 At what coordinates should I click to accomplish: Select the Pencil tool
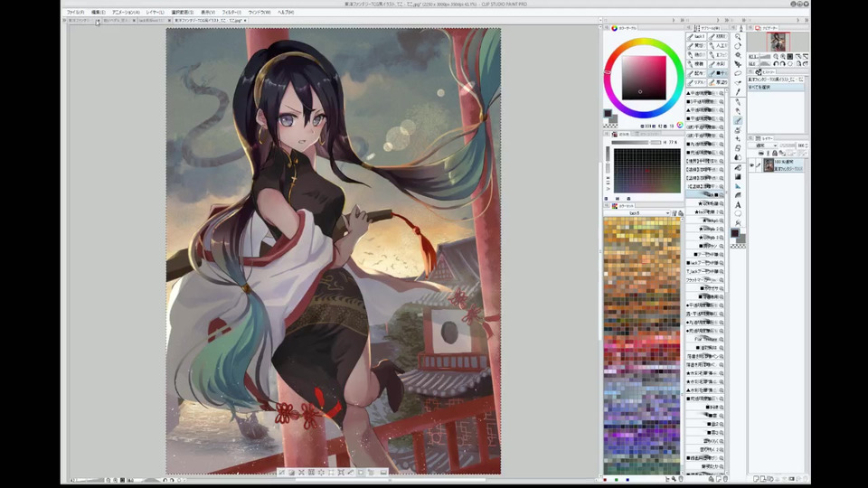point(738,111)
